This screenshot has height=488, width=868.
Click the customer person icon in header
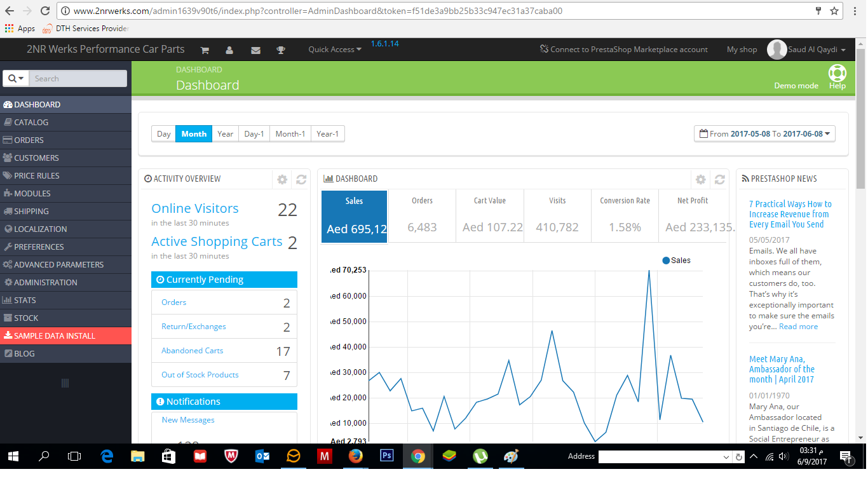[x=229, y=50]
